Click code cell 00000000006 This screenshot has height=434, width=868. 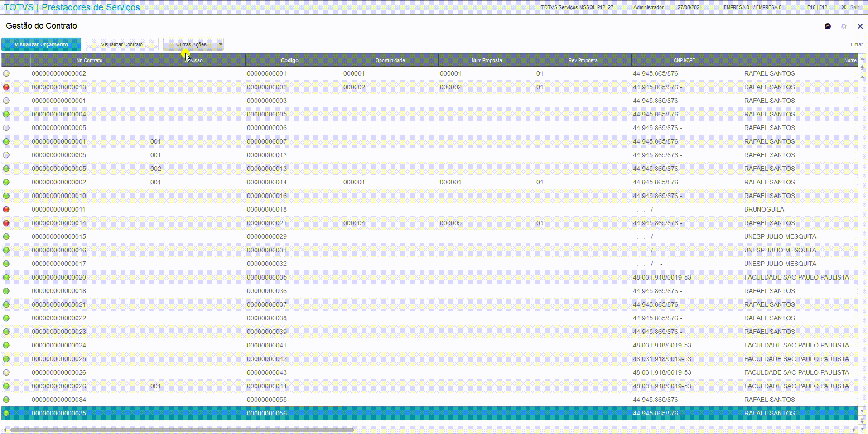tap(267, 128)
